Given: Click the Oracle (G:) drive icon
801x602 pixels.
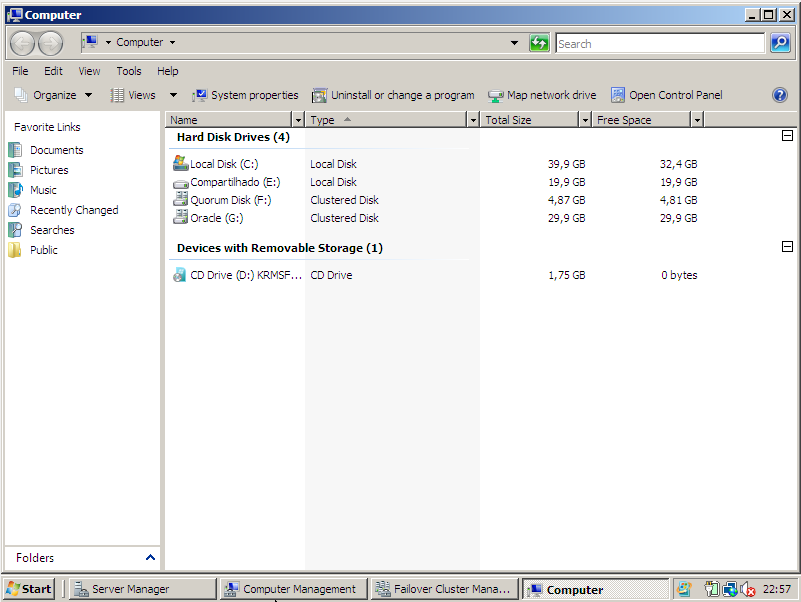Looking at the screenshot, I should click(180, 217).
